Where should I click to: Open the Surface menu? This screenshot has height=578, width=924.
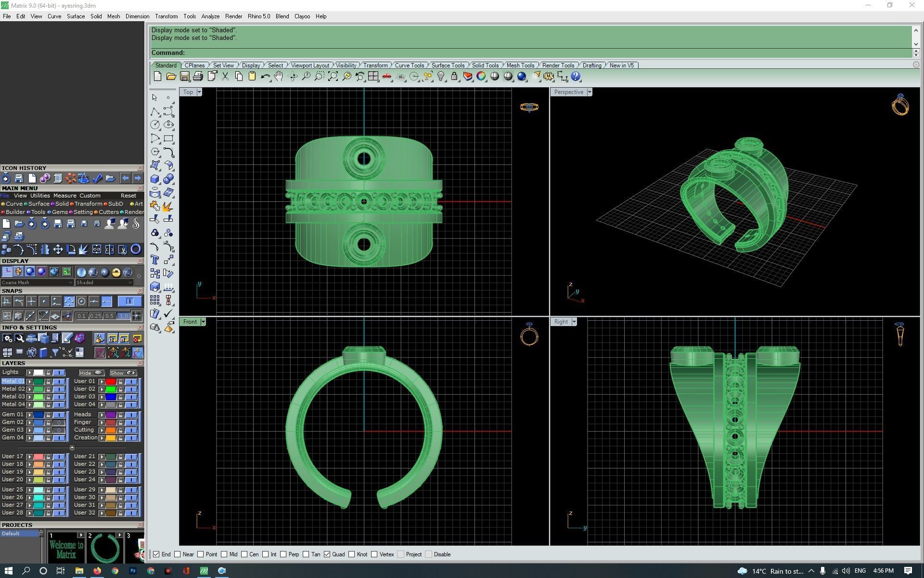click(x=76, y=16)
